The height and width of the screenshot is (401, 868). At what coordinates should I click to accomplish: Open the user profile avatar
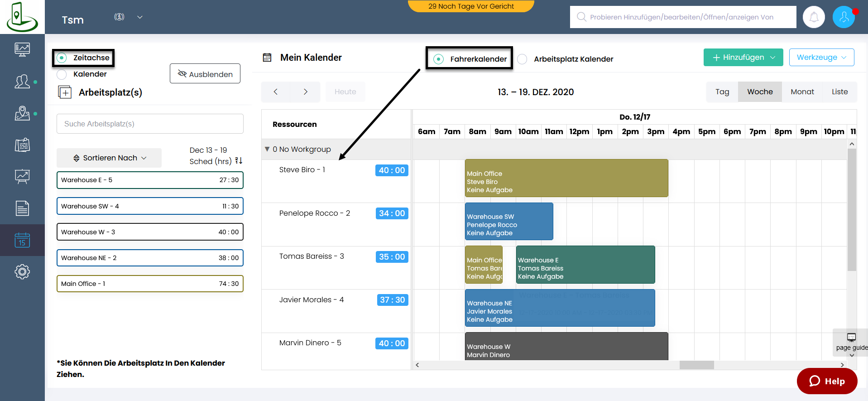click(x=844, y=17)
